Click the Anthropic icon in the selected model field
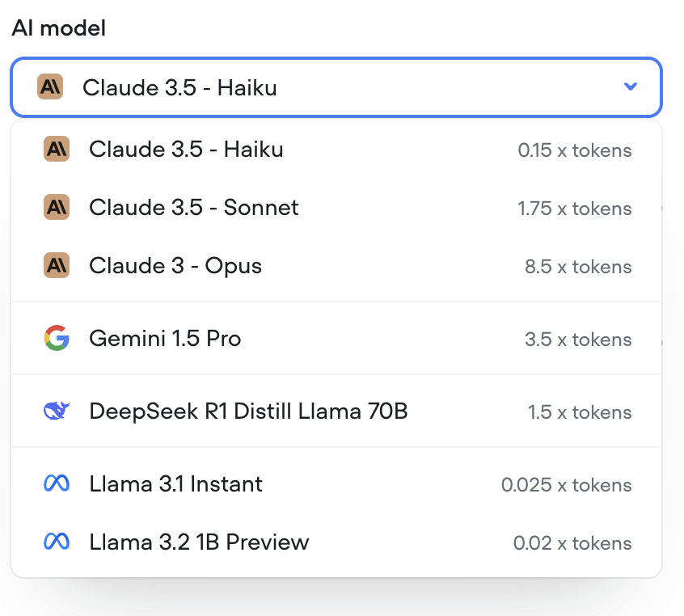This screenshot has height=616, width=684. click(x=50, y=86)
